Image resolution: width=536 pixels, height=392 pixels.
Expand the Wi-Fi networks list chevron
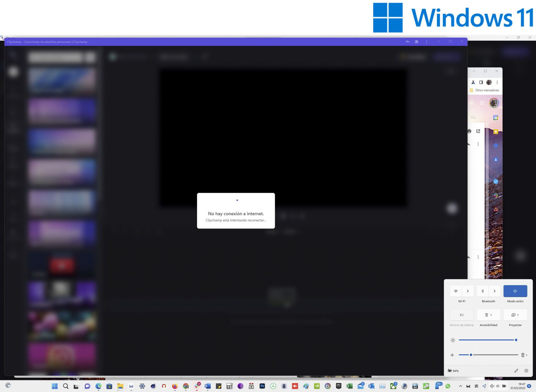point(468,291)
